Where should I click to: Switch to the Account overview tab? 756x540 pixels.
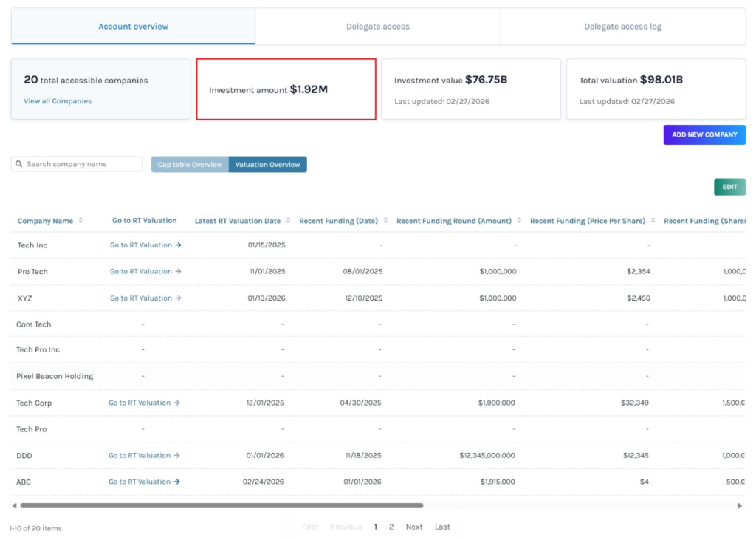134,27
